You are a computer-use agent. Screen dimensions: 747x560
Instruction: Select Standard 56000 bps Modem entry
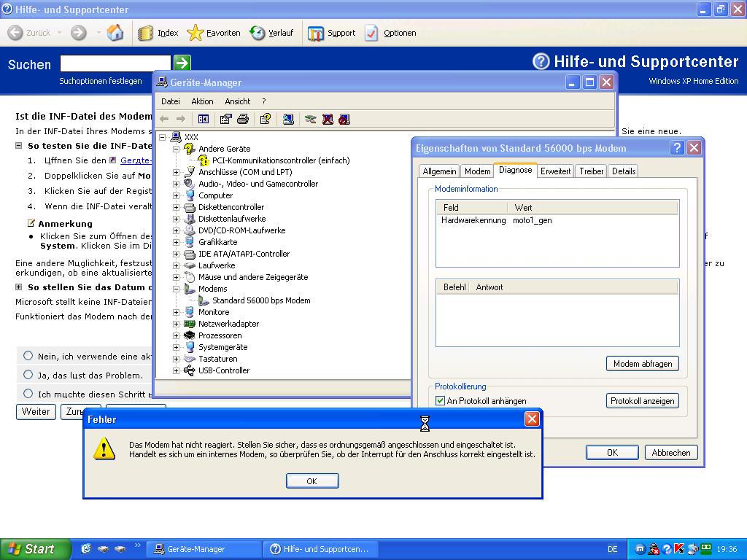261,300
